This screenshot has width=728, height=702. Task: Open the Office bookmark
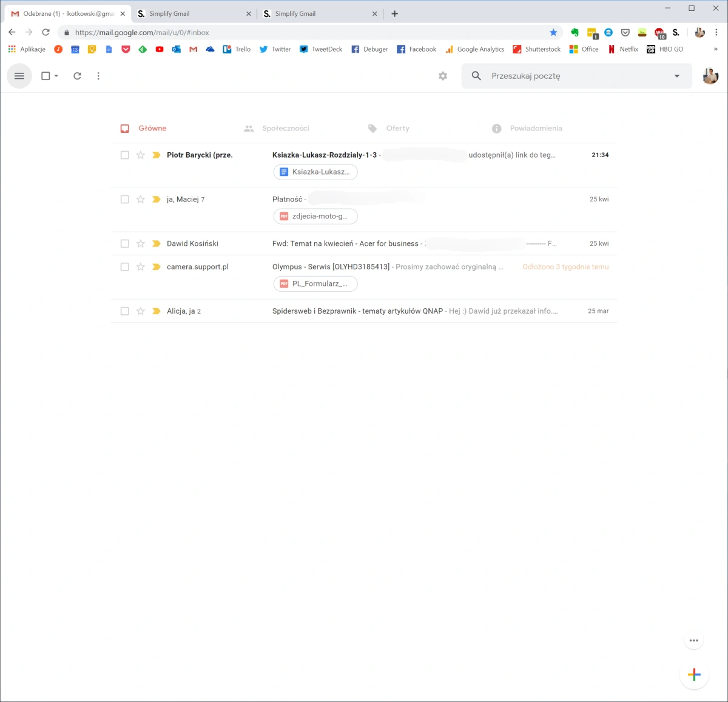tap(584, 49)
